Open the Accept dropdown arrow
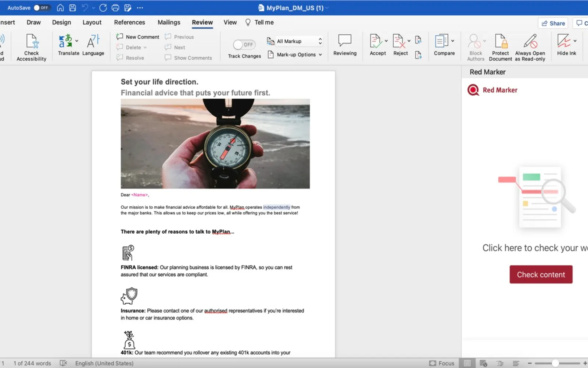The height and width of the screenshot is (368, 588). tap(386, 41)
